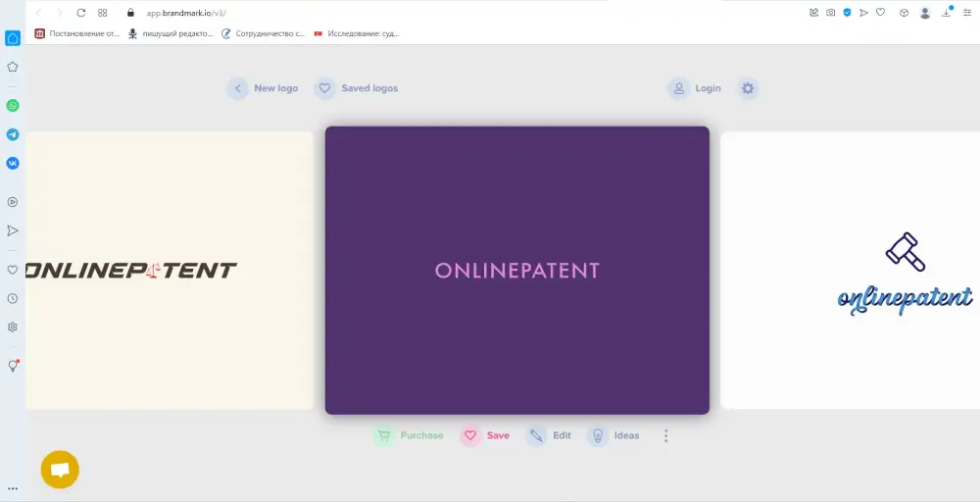Image resolution: width=980 pixels, height=502 pixels.
Task: Open Saved logos heart icon
Action: click(x=324, y=88)
